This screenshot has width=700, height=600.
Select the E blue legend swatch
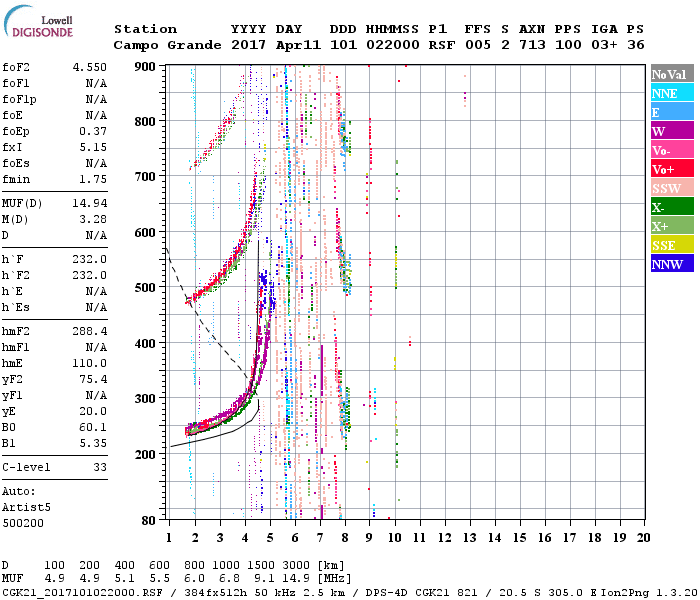(x=672, y=112)
